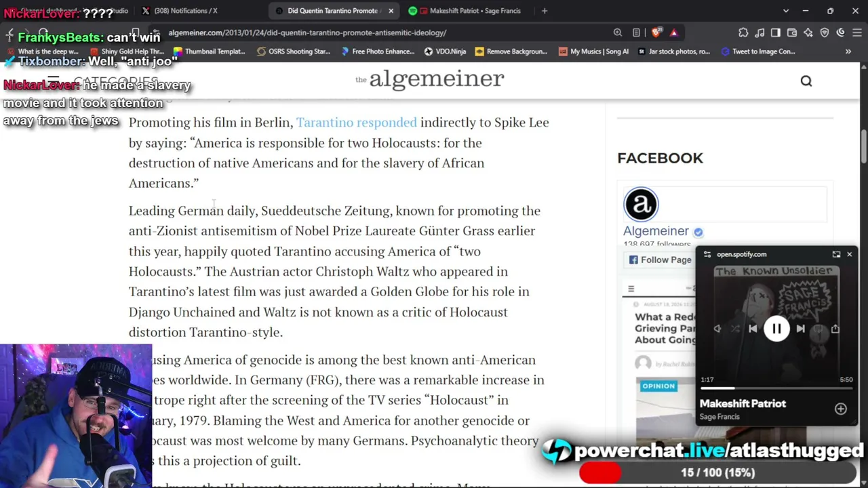The width and height of the screenshot is (868, 488).
Task: Pause the Spotify mini player track
Action: click(x=776, y=329)
